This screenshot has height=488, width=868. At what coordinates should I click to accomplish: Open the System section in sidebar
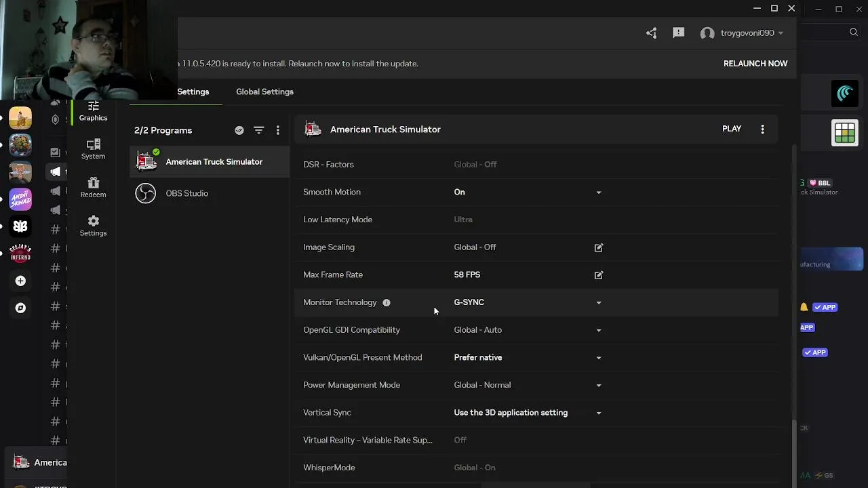tap(93, 149)
